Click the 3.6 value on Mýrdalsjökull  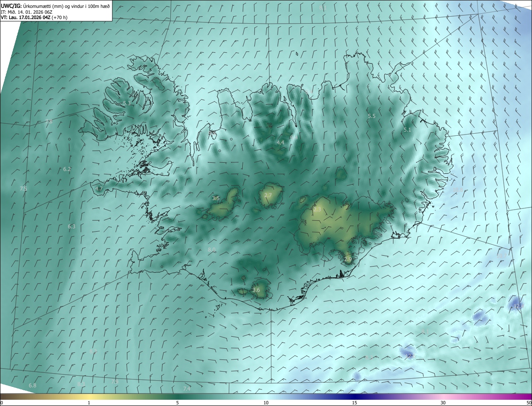[x=256, y=290]
